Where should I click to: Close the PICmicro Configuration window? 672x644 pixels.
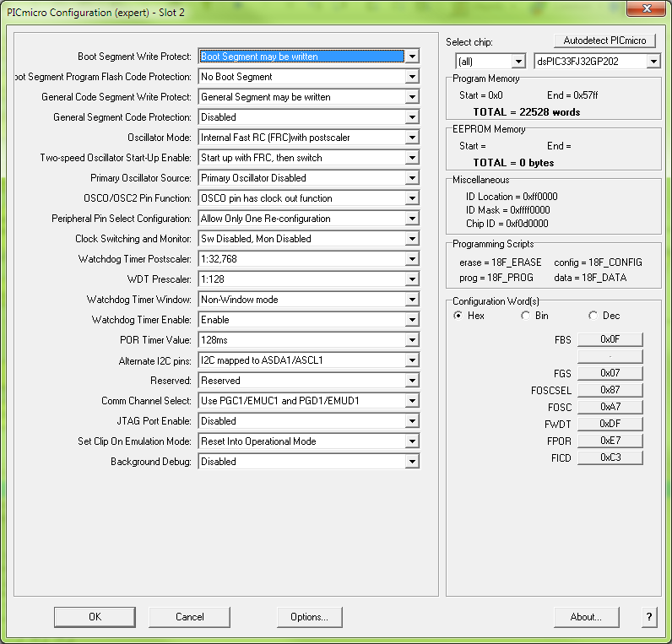tap(648, 8)
